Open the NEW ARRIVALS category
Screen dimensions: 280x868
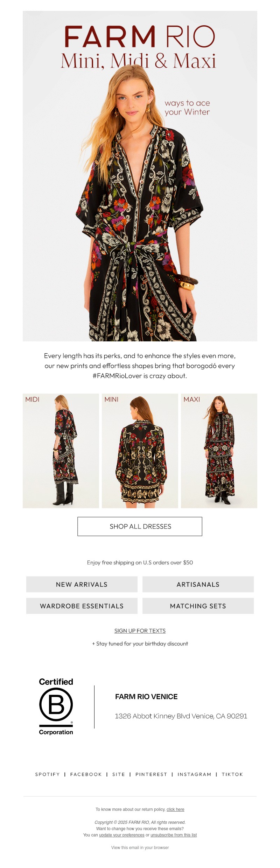pos(82,585)
